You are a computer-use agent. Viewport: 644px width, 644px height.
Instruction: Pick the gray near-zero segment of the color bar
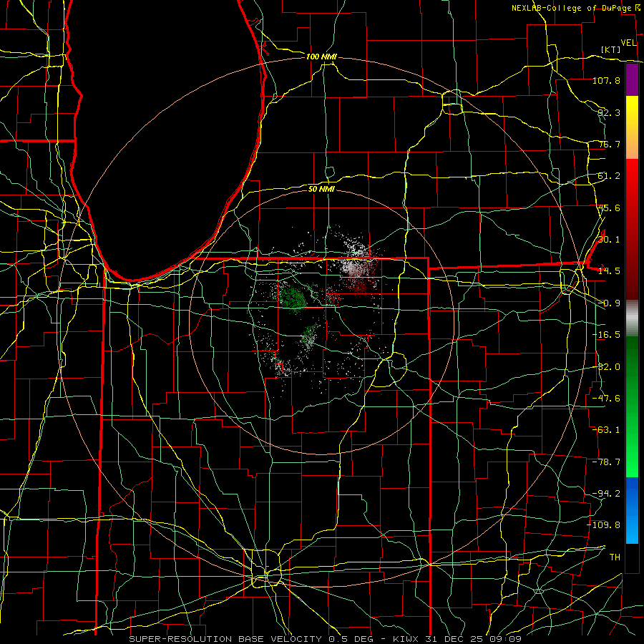632,318
